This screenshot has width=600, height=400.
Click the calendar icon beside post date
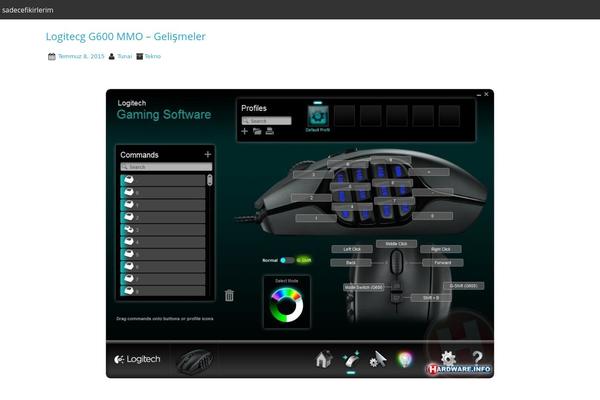[52, 57]
